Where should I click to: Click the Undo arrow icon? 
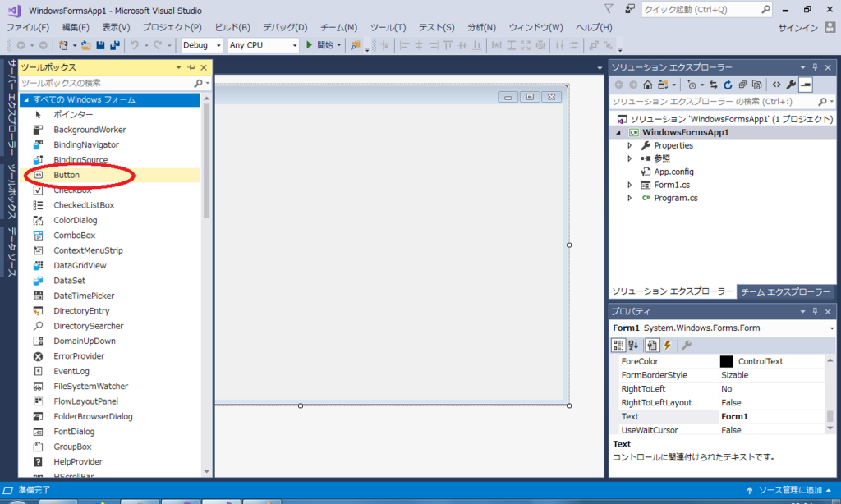point(135,46)
